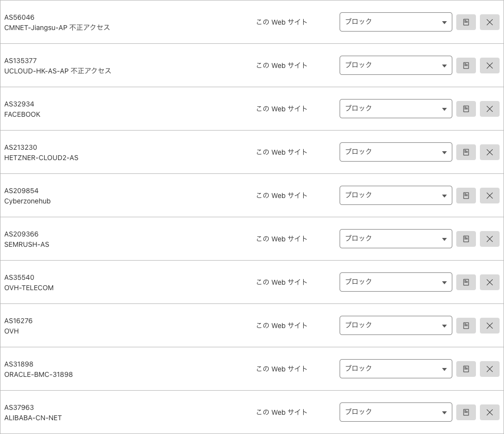Expand the FACEBOOK rule action dropdown
504x434 pixels.
click(x=395, y=109)
